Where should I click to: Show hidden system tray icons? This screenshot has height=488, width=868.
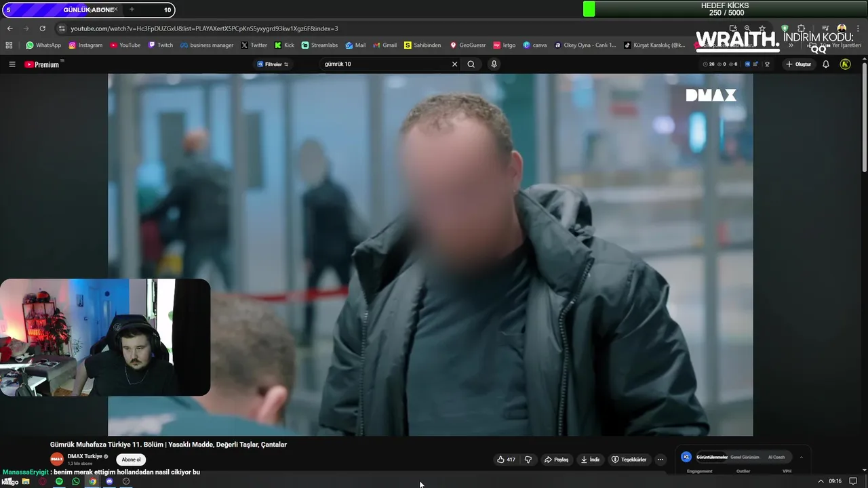coord(821,481)
